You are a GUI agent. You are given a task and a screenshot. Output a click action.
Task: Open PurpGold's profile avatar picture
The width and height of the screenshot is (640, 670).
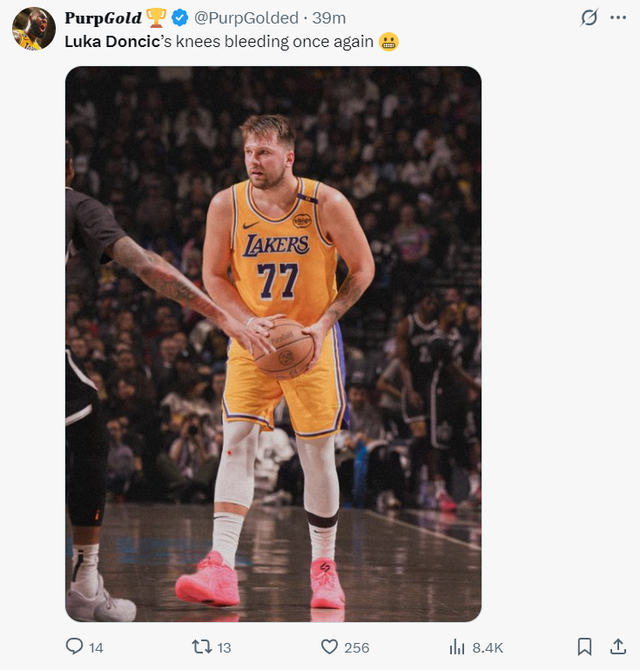tap(33, 28)
